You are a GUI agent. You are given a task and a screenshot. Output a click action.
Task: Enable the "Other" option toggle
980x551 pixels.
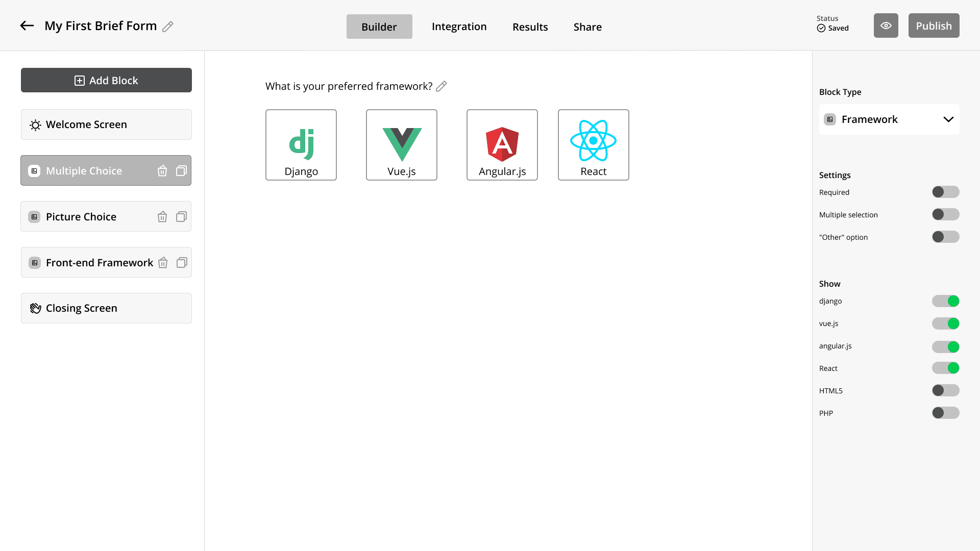945,237
